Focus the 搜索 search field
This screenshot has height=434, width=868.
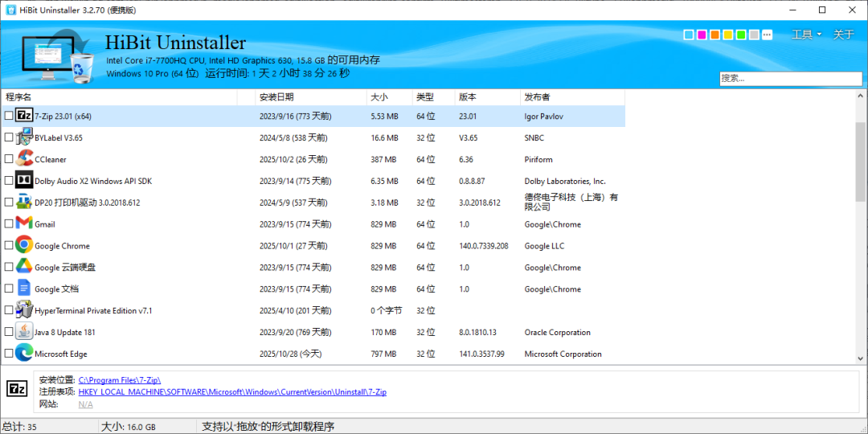[x=791, y=79]
